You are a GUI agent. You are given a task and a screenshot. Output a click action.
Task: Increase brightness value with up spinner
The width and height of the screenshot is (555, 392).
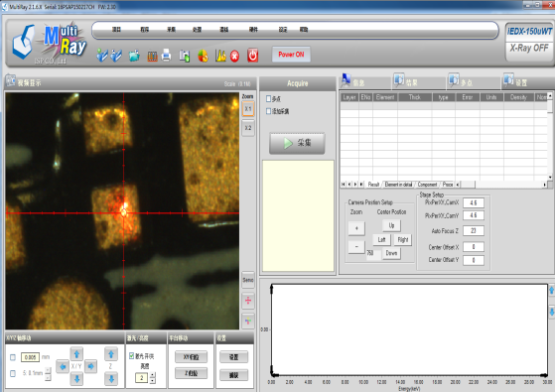click(x=153, y=375)
